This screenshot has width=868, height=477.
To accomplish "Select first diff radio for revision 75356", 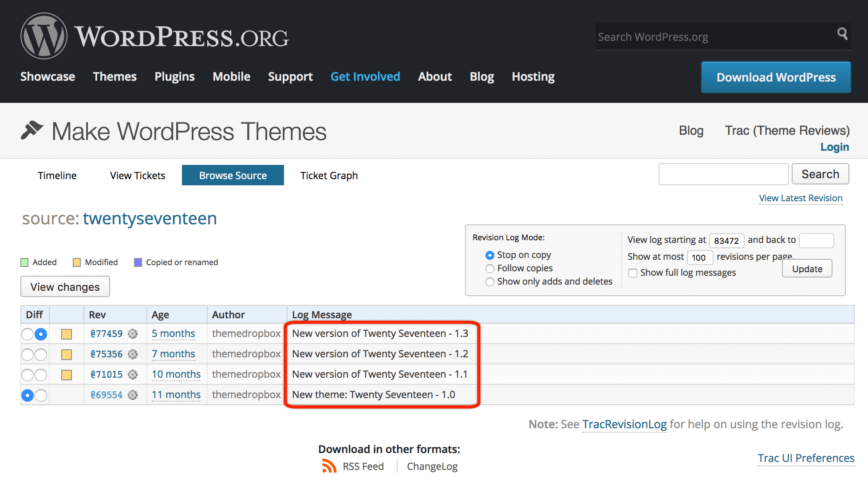I will click(28, 354).
